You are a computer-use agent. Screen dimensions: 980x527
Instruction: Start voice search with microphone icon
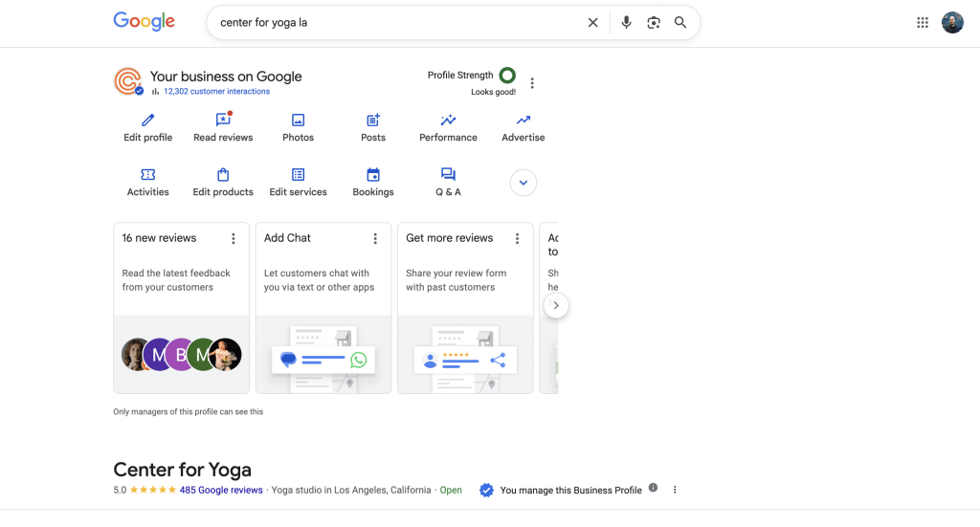pyautogui.click(x=626, y=23)
